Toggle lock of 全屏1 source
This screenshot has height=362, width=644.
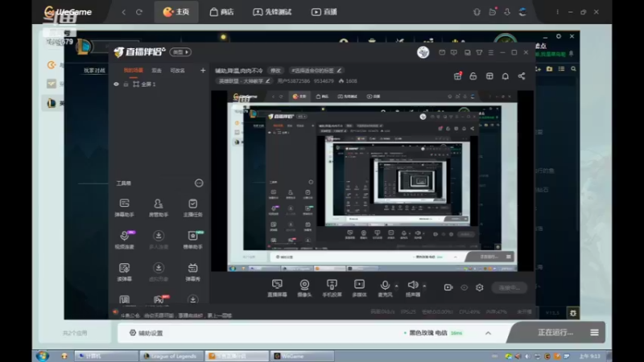(126, 84)
